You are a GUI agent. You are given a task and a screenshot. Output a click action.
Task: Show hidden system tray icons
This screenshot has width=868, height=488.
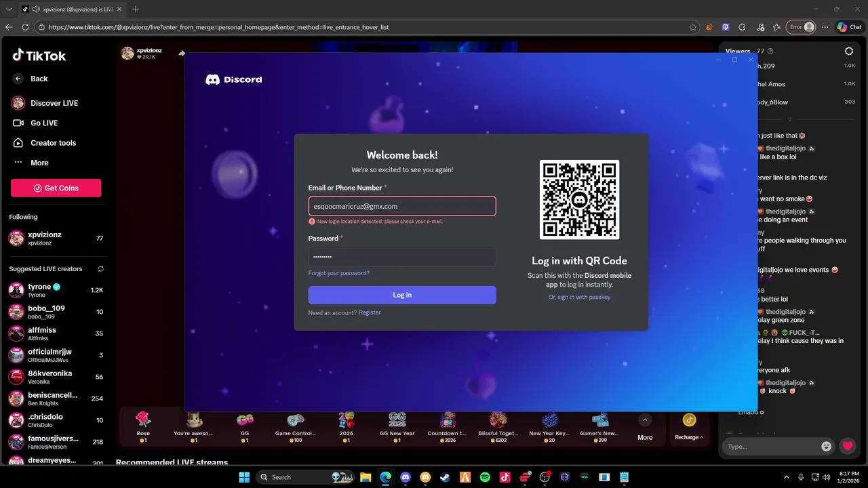(787, 477)
